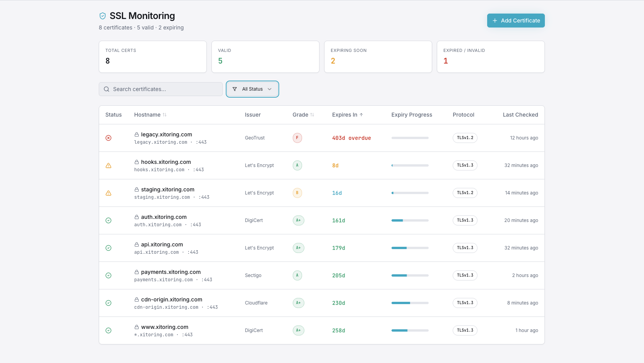The height and width of the screenshot is (363, 644).
Task: Select the Expiring Soon summary card
Action: pyautogui.click(x=378, y=57)
